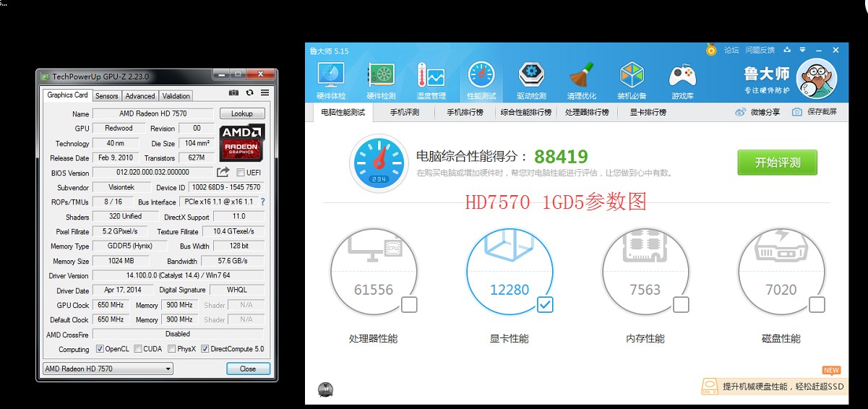Click the SSD upgrade promotion icon

pos(710,387)
